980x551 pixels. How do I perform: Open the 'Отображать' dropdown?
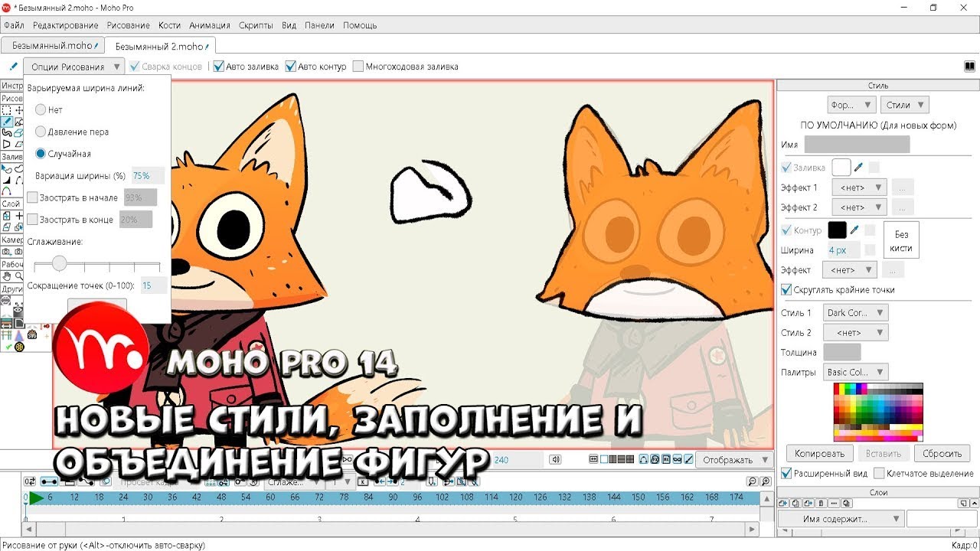click(x=735, y=460)
